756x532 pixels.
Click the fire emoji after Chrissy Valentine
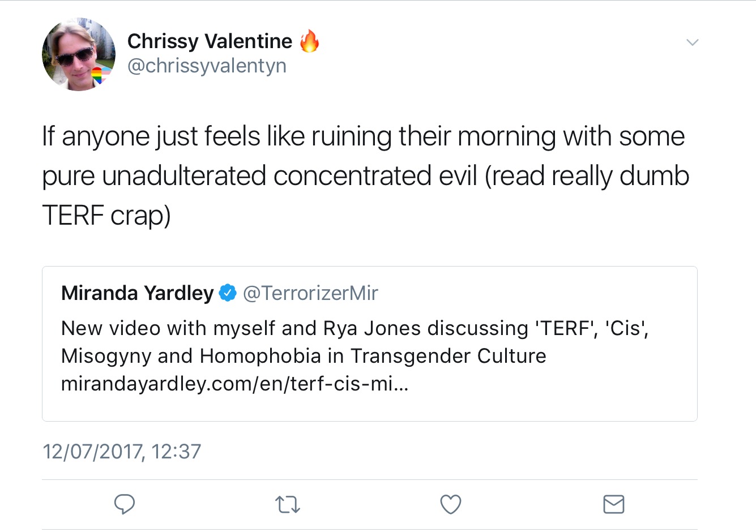click(309, 41)
